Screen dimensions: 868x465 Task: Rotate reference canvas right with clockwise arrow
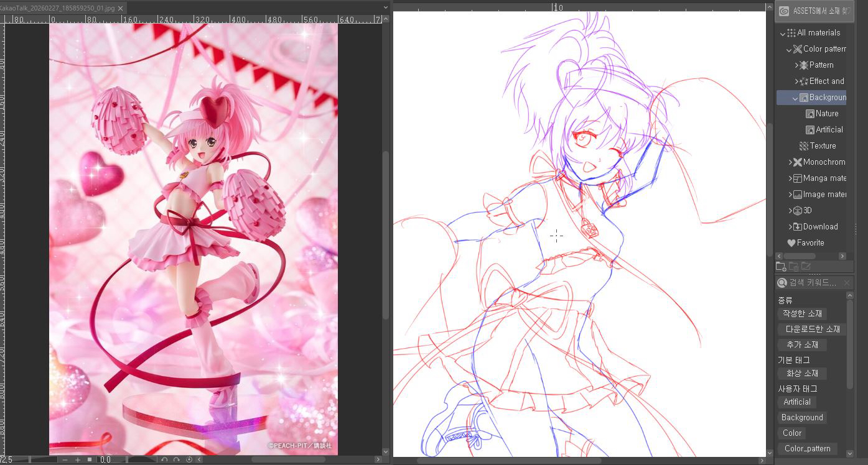(x=177, y=459)
